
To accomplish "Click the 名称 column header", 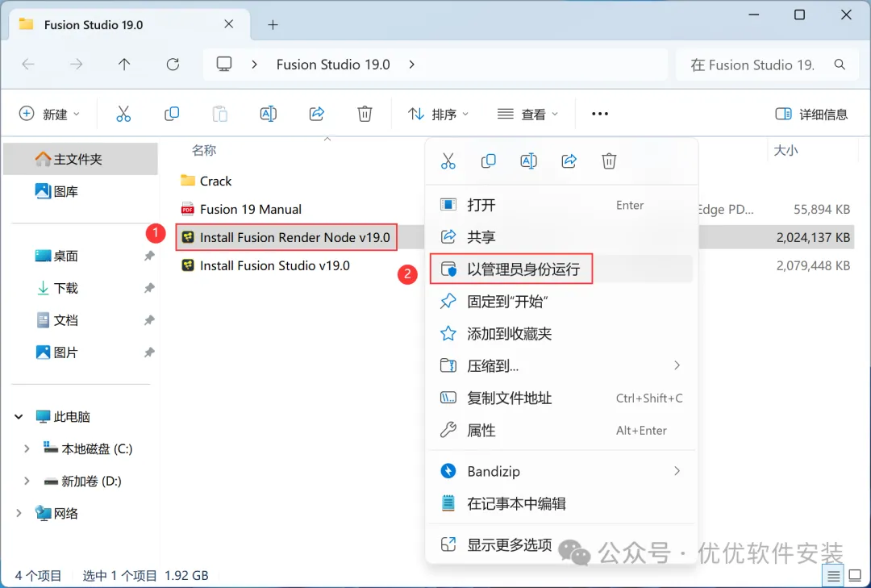I will tap(204, 150).
